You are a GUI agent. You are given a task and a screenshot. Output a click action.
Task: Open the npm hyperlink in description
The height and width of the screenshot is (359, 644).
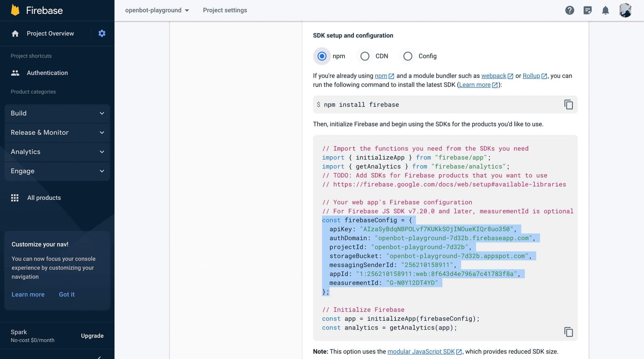click(x=381, y=76)
